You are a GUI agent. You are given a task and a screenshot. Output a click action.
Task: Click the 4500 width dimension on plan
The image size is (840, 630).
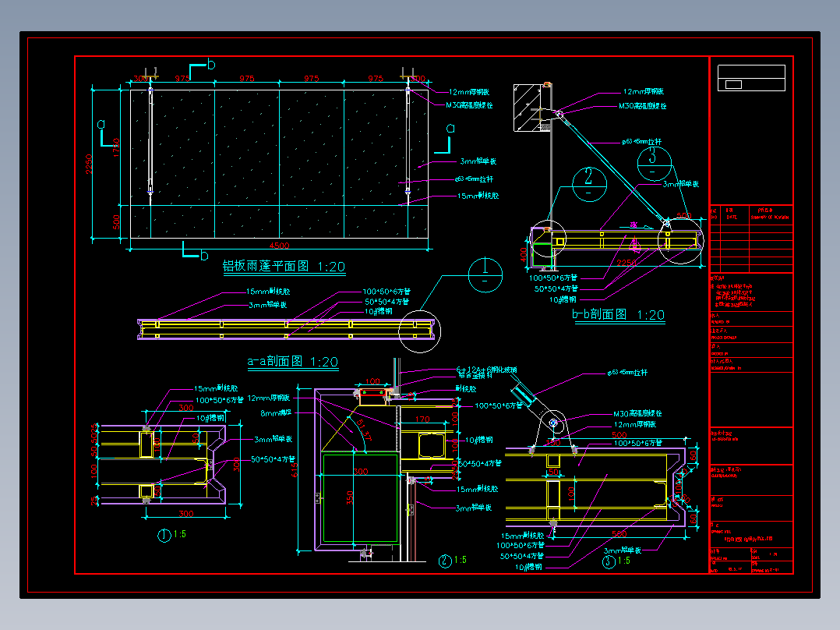[279, 246]
